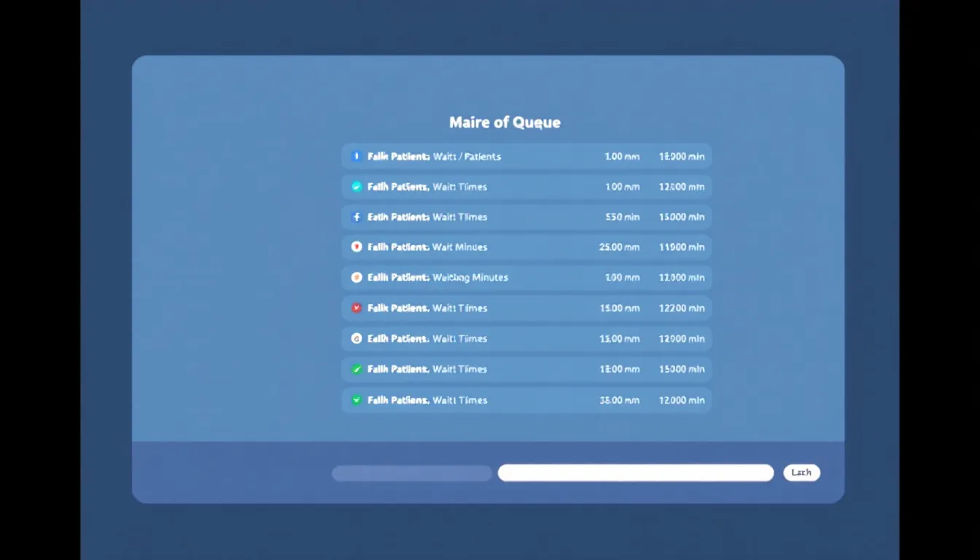Image resolution: width=980 pixels, height=560 pixels.
Task: Click the gray progress bar at the bottom
Action: click(411, 472)
